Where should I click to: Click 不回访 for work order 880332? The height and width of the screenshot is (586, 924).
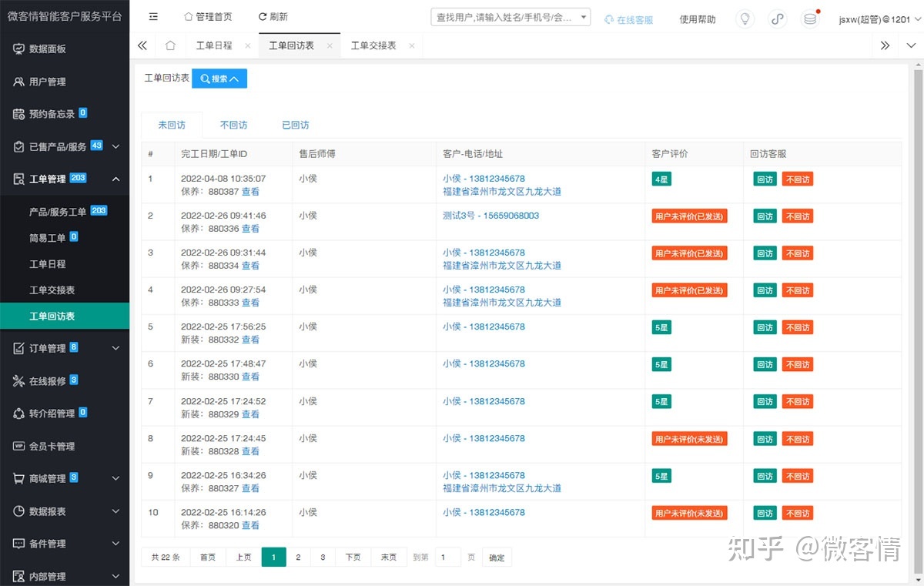[x=798, y=327]
